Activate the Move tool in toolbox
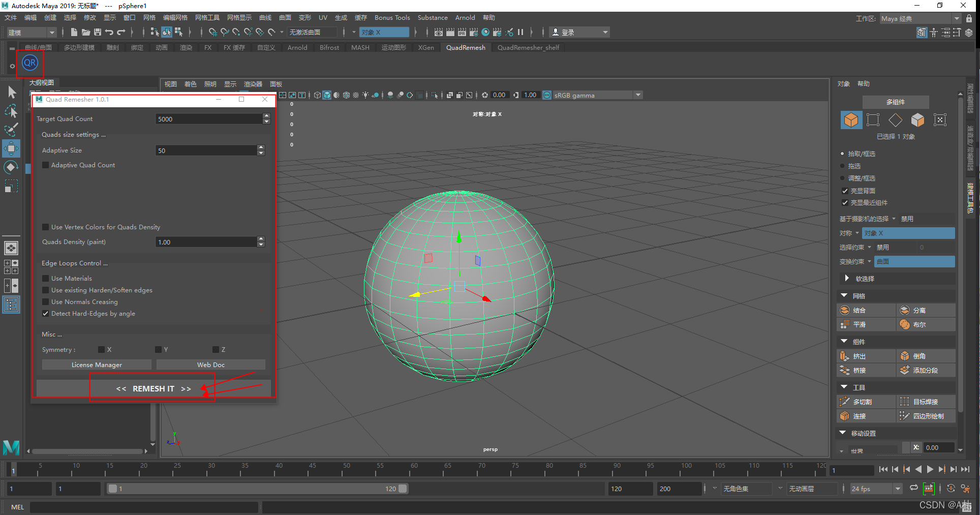The image size is (980, 515). tap(11, 148)
